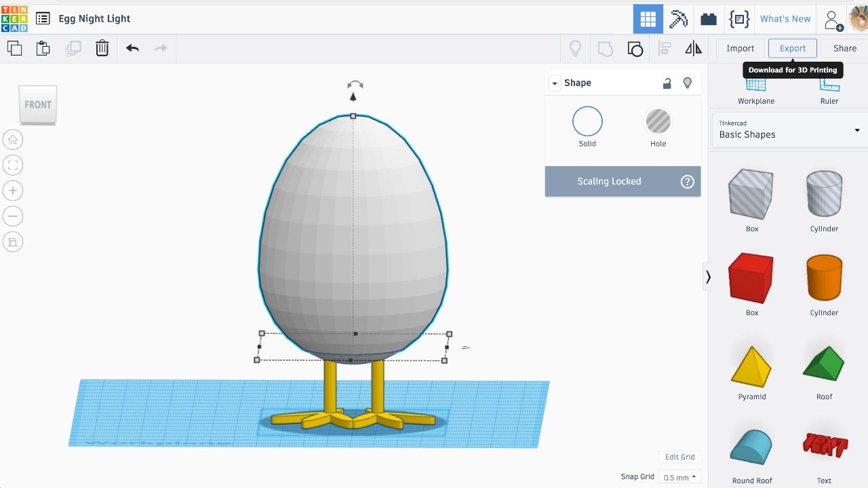Click the Share button

pos(845,48)
